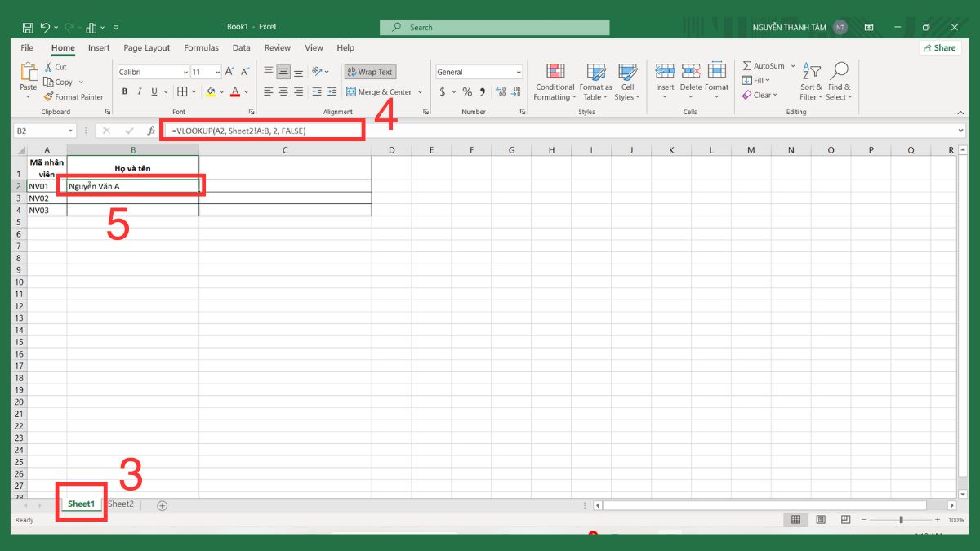Toggle Italic formatting
The width and height of the screenshot is (980, 551).
(140, 91)
